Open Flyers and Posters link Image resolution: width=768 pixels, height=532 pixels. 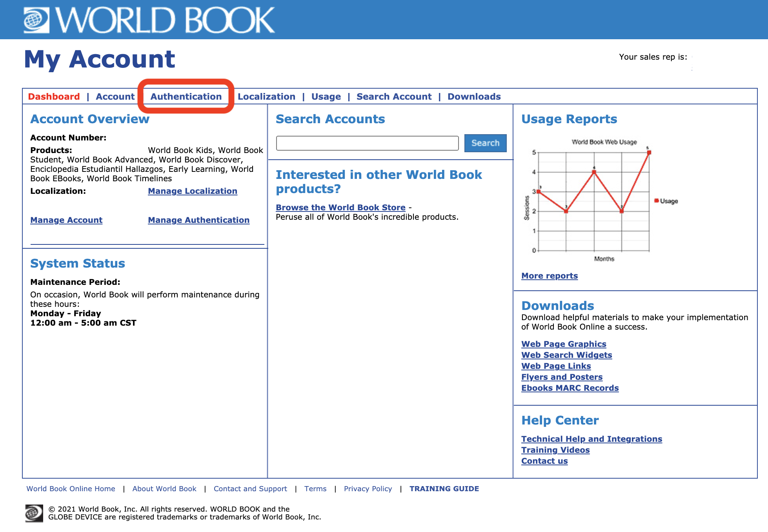[562, 377]
